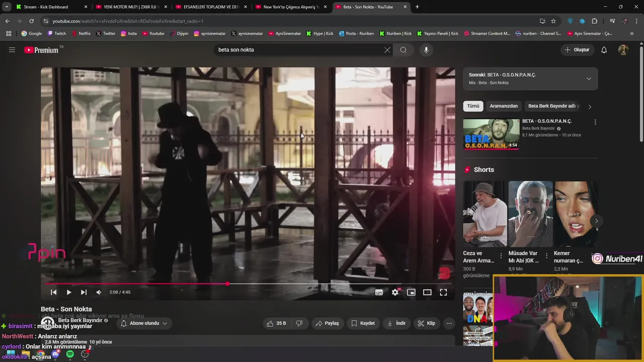
Task: Dislike the video
Action: click(299, 323)
